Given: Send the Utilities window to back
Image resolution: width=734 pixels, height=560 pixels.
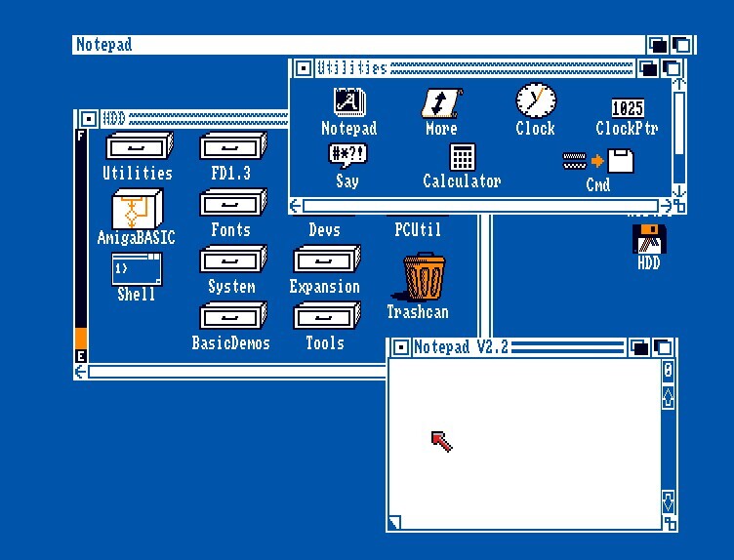Looking at the screenshot, I should 649,68.
